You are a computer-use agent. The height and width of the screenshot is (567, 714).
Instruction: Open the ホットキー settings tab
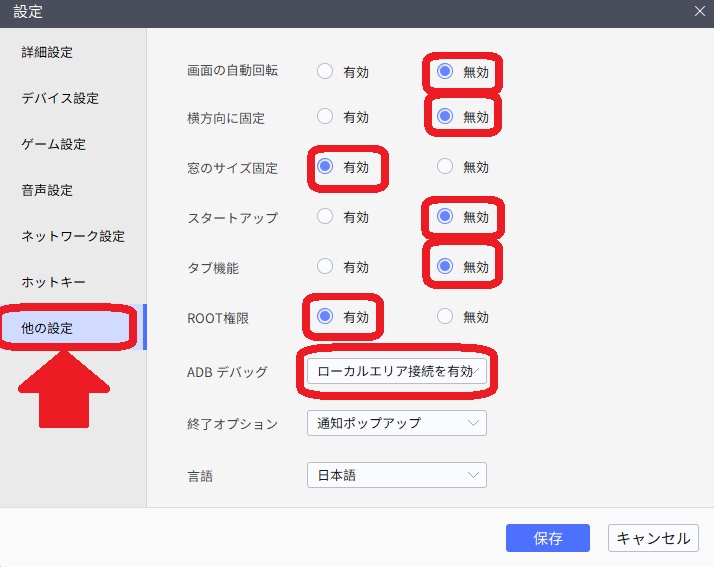[54, 282]
